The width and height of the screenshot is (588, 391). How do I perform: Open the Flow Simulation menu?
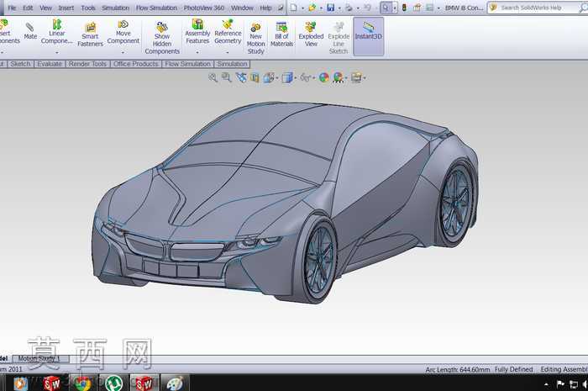coord(156,8)
